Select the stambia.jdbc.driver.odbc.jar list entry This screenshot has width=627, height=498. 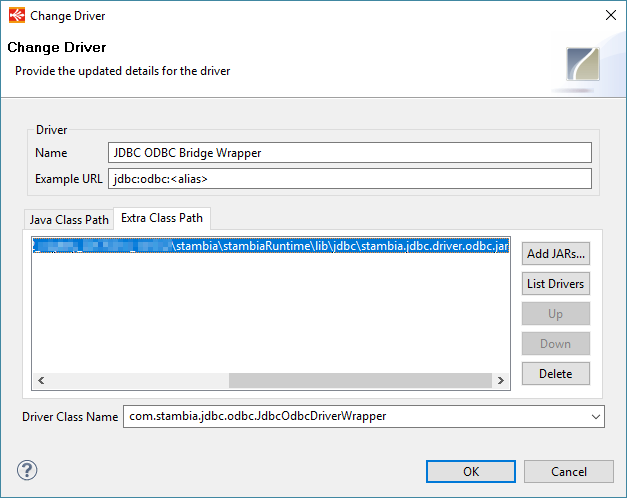point(270,246)
